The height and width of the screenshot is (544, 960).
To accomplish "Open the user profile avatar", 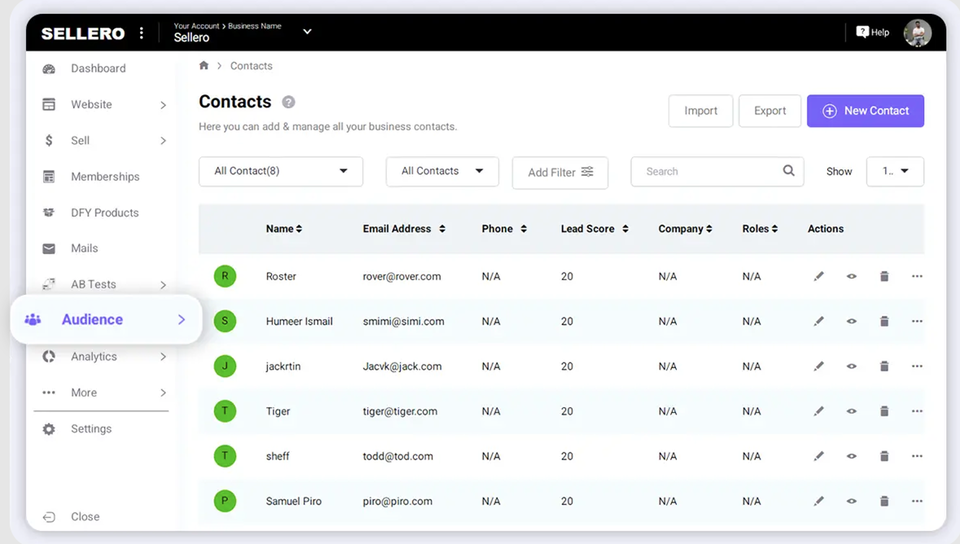I will (917, 32).
